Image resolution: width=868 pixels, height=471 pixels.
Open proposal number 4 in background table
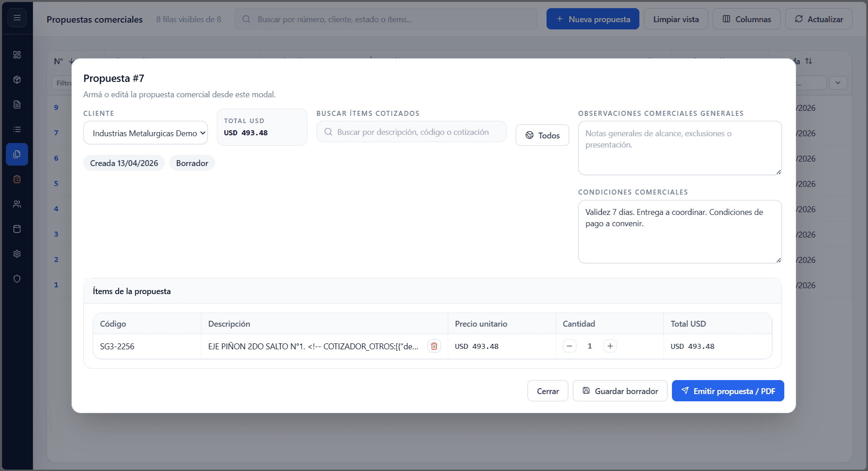click(56, 209)
